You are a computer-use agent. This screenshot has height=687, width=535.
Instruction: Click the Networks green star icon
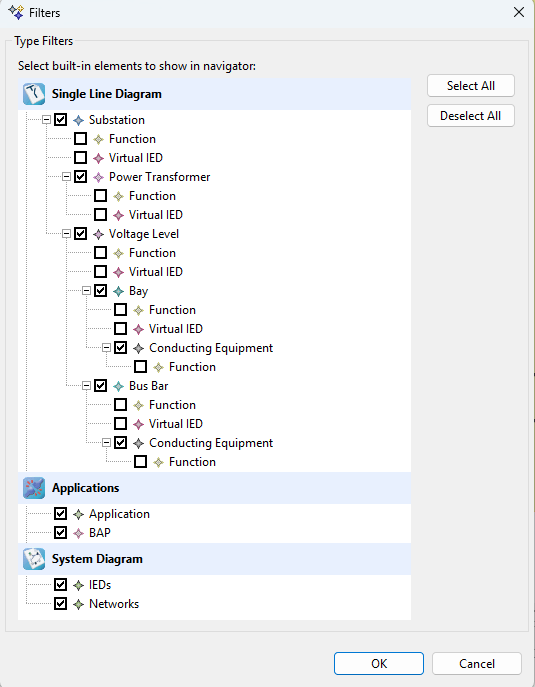[x=78, y=604]
